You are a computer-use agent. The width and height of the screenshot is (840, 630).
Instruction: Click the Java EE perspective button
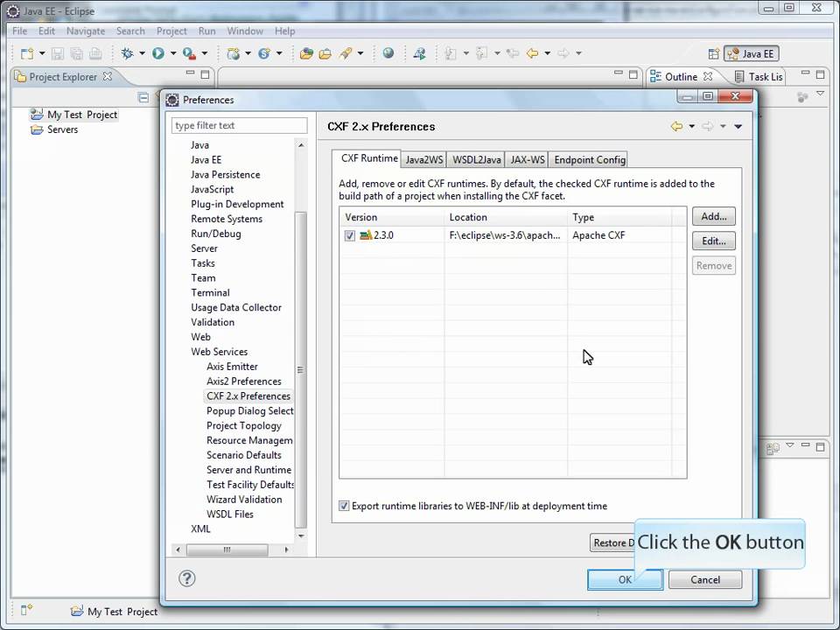click(x=751, y=53)
